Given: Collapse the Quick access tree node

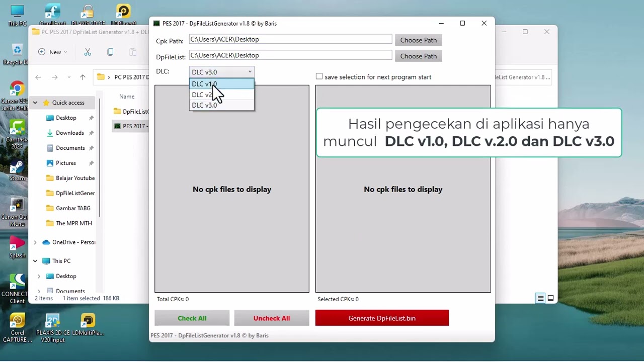Looking at the screenshot, I should click(x=35, y=103).
